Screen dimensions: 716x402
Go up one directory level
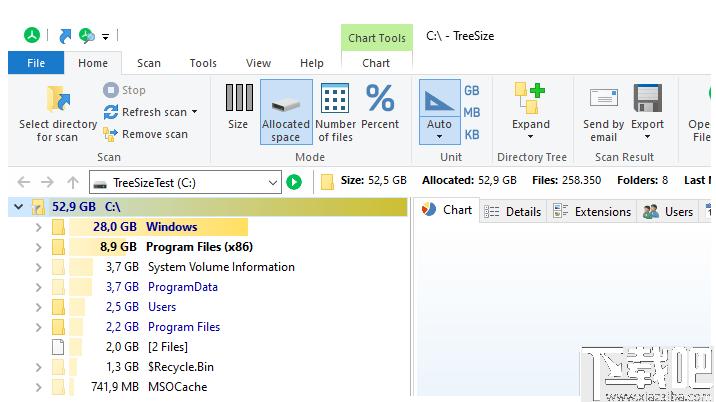click(73, 183)
